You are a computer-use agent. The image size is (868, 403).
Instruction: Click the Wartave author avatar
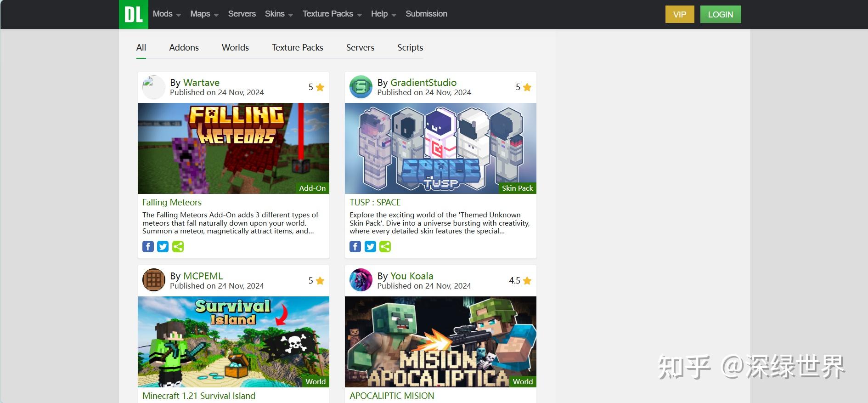coord(154,87)
